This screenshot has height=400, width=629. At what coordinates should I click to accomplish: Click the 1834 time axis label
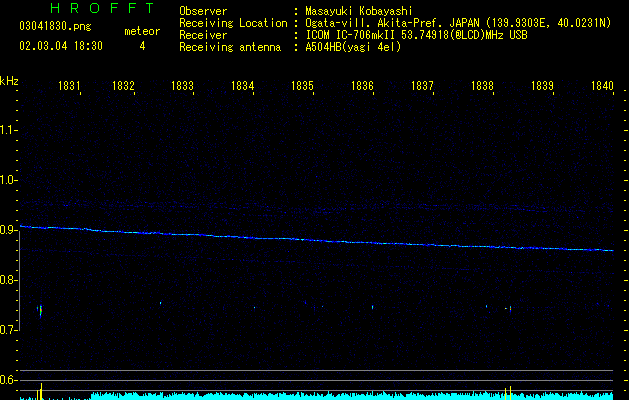pos(243,85)
